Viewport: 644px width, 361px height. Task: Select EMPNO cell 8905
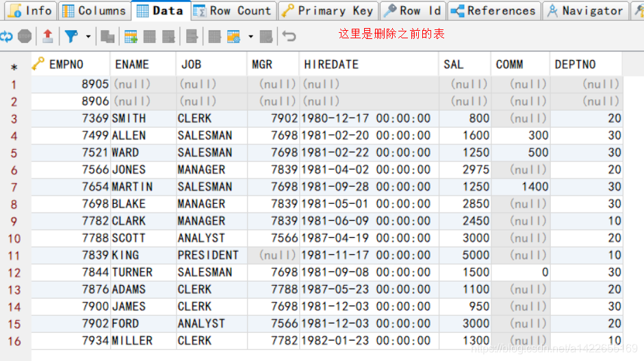70,84
